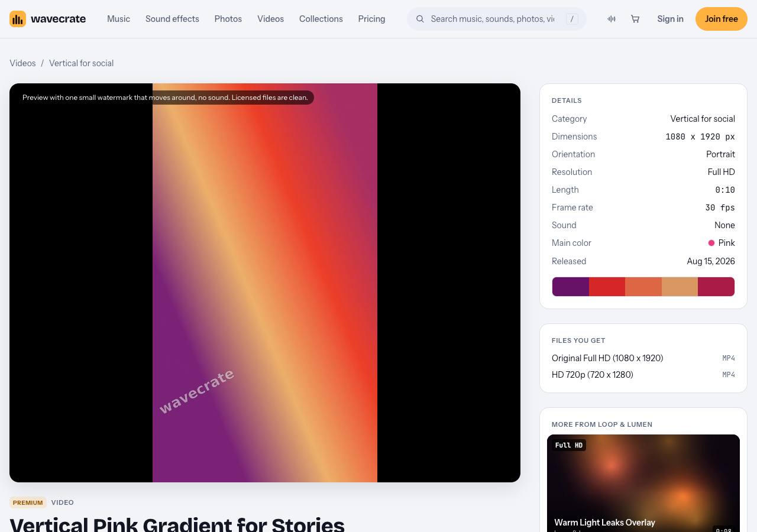Viewport: 757px width, 532px height.
Task: Click the 'Portrait' orientation value
Action: pos(720,154)
